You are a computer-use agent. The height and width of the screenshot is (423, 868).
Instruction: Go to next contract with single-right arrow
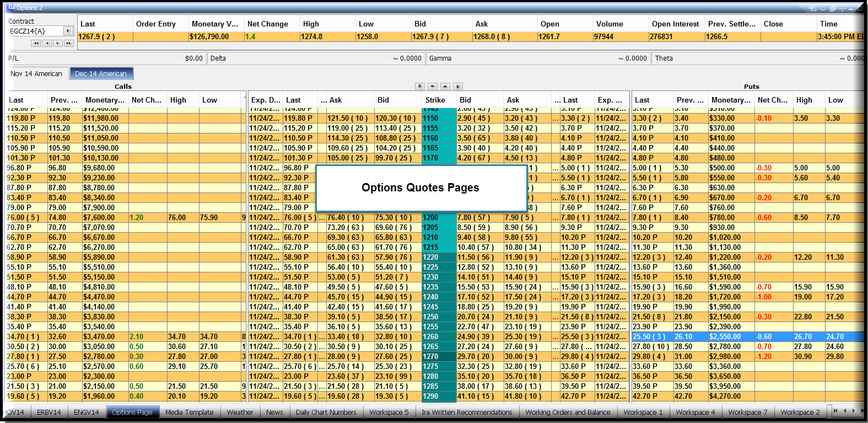coord(58,43)
